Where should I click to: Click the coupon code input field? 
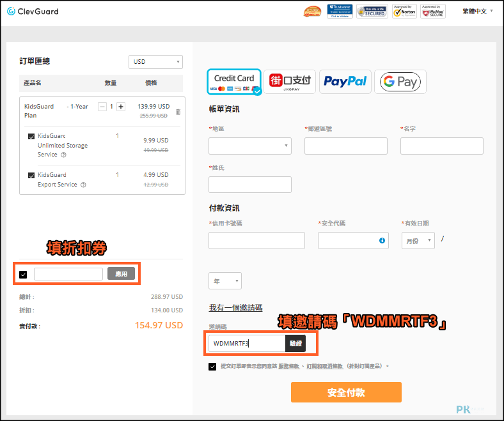(x=68, y=274)
